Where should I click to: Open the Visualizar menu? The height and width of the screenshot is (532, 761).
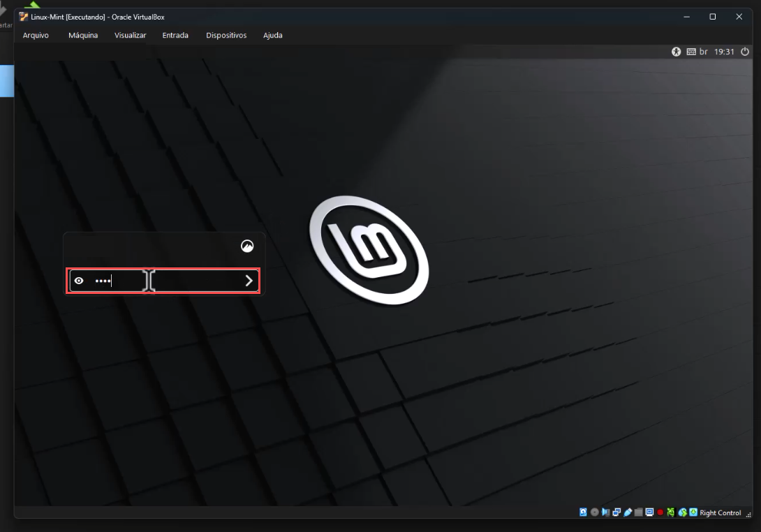(x=130, y=35)
